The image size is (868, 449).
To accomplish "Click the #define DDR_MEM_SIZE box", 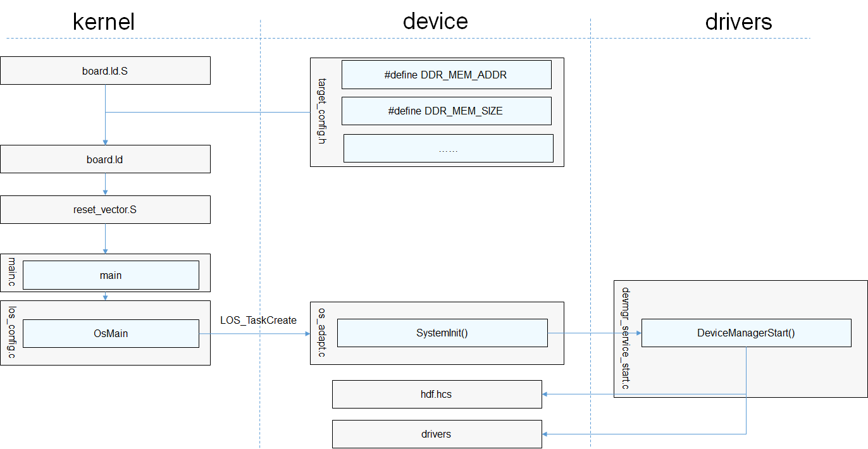I will click(446, 111).
